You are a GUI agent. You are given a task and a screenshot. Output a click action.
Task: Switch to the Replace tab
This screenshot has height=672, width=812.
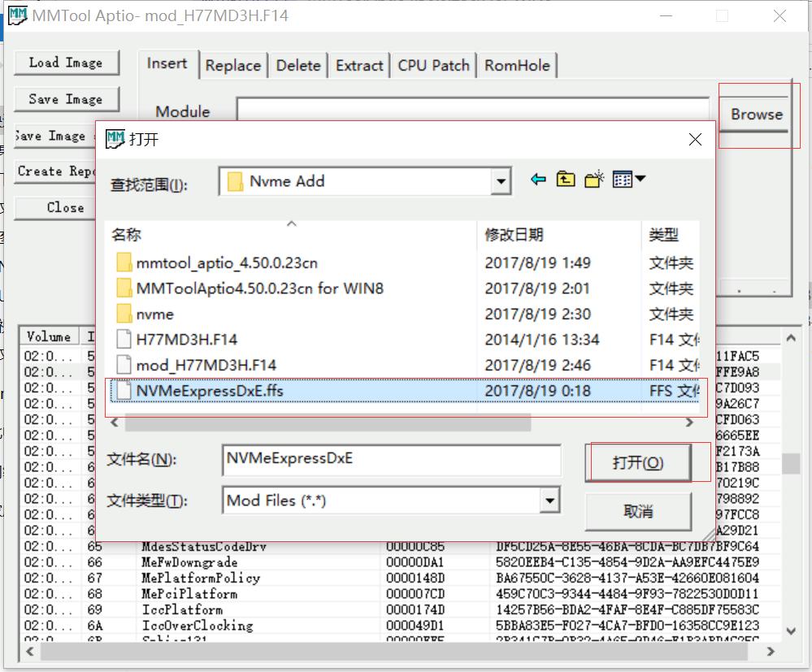[x=233, y=66]
